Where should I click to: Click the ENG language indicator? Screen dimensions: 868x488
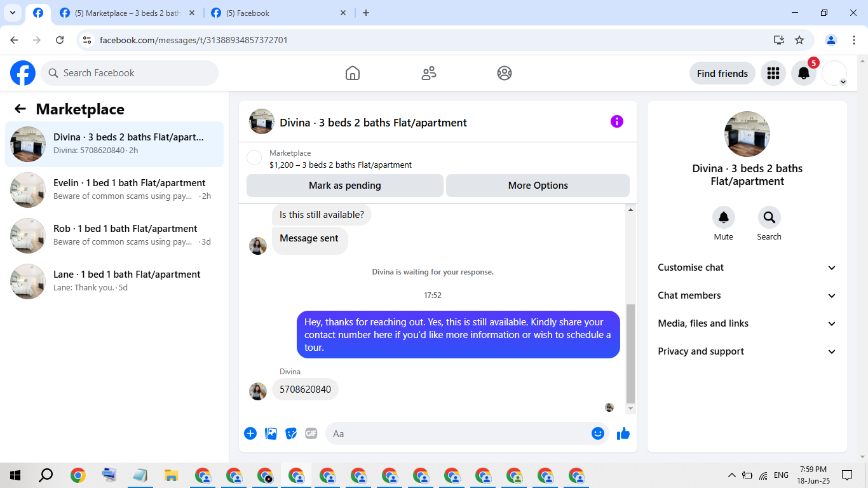point(782,475)
